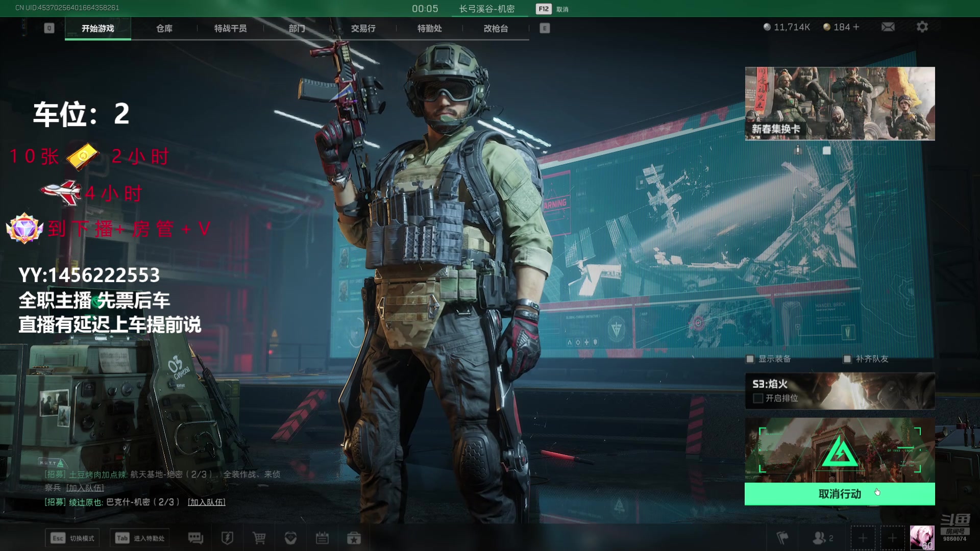Click the 184 gold currency coin icon

click(826, 27)
